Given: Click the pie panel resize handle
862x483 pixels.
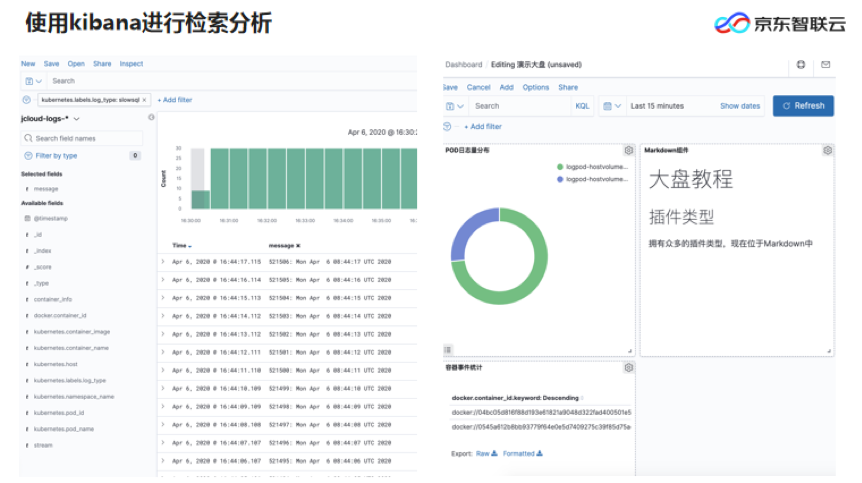Looking at the screenshot, I should pyautogui.click(x=630, y=351).
